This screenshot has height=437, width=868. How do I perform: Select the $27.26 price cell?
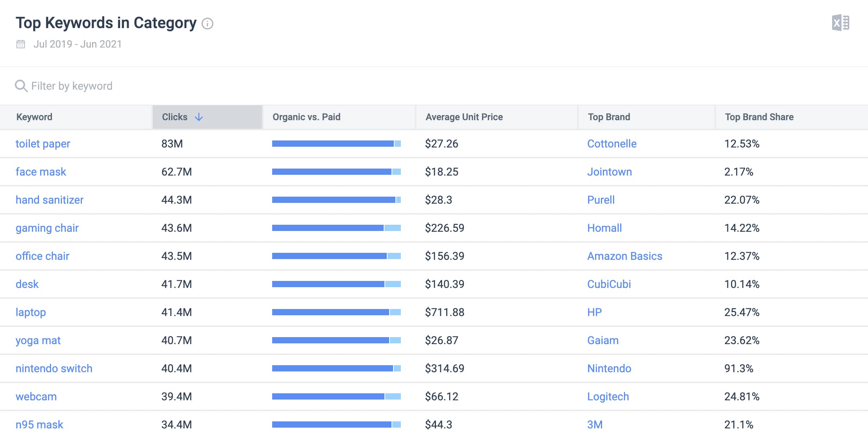(x=441, y=144)
